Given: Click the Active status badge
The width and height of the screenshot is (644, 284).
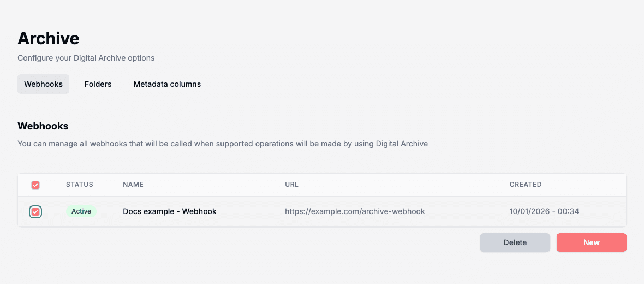Looking at the screenshot, I should (x=81, y=211).
